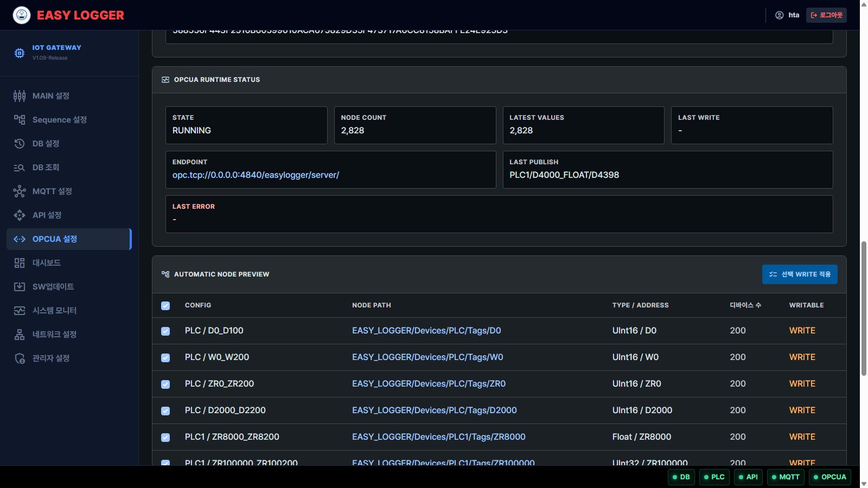The image size is (868, 488).
Task: Uncheck the PLC / W0_W200 row checkbox
Action: 165,358
